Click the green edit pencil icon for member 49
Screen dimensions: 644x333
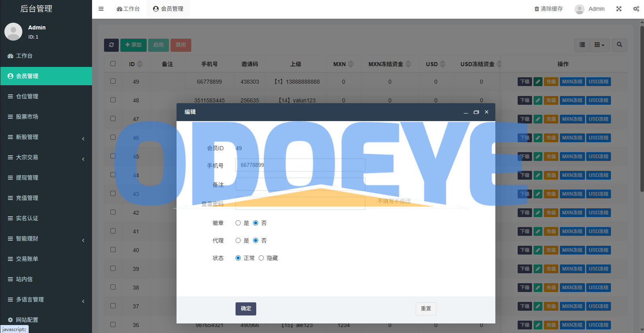[x=538, y=82]
